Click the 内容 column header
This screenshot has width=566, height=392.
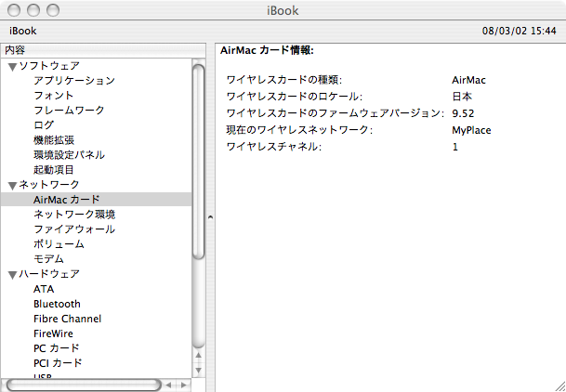[103, 50]
